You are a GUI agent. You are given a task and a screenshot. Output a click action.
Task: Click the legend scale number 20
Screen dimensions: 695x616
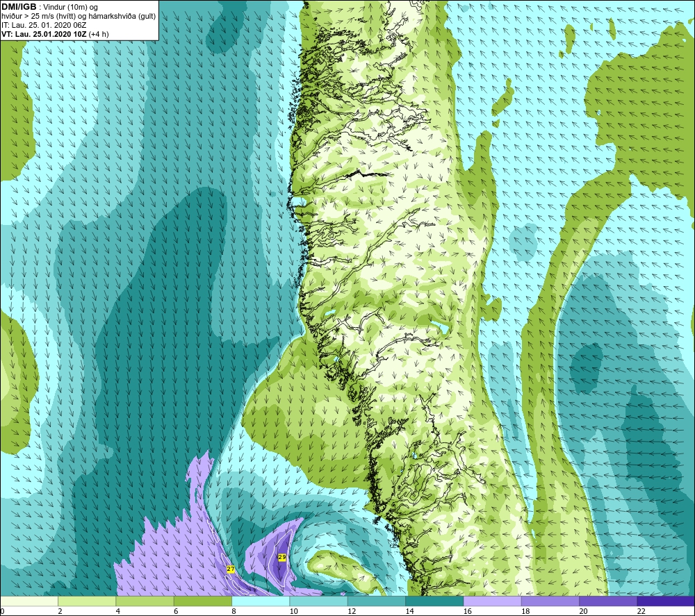point(583,611)
